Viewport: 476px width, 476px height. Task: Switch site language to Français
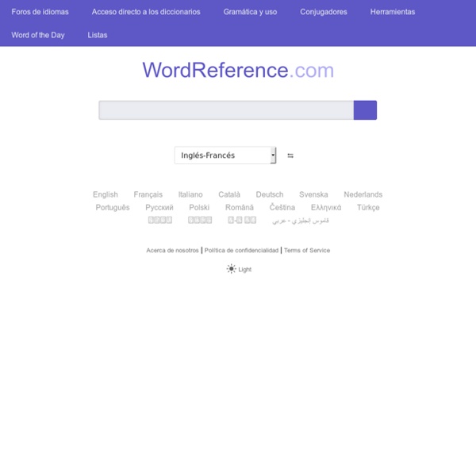pyautogui.click(x=148, y=194)
